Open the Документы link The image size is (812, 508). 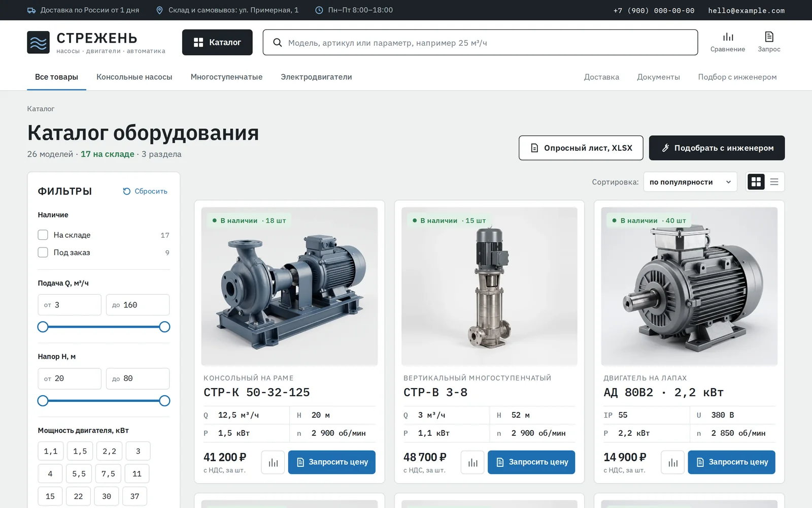(658, 77)
